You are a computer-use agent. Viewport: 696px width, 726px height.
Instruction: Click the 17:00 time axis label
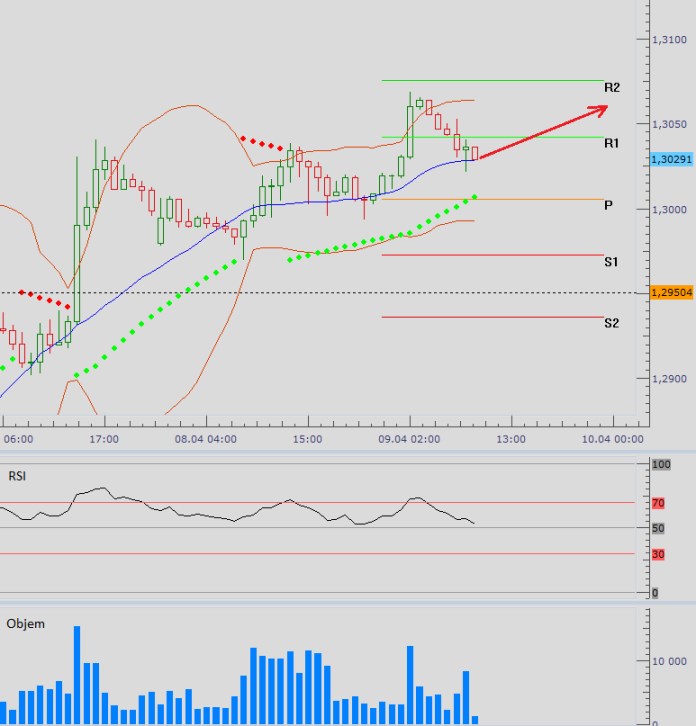click(x=104, y=439)
